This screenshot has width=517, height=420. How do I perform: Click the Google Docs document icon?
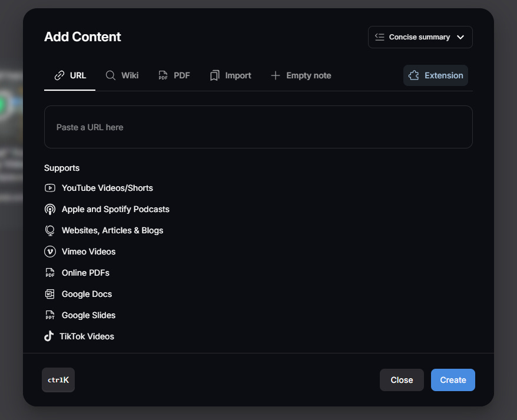pos(50,294)
